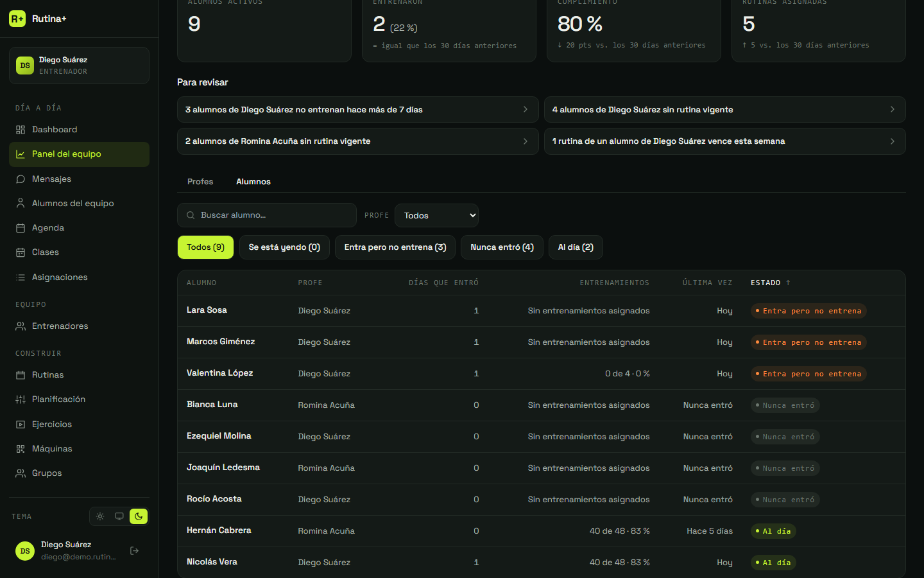The width and height of the screenshot is (924, 578).
Task: Expand alert about 3 alumnos not training
Action: pyautogui.click(x=357, y=110)
